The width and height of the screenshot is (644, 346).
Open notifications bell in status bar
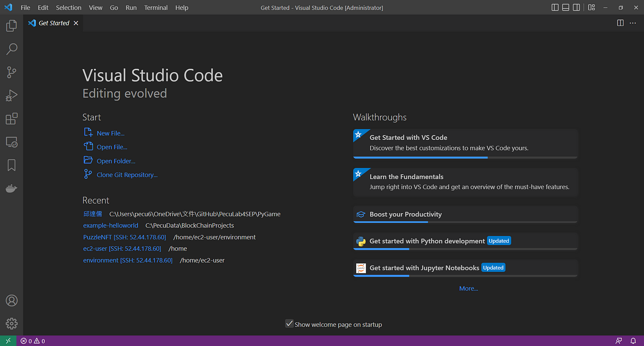pyautogui.click(x=633, y=341)
